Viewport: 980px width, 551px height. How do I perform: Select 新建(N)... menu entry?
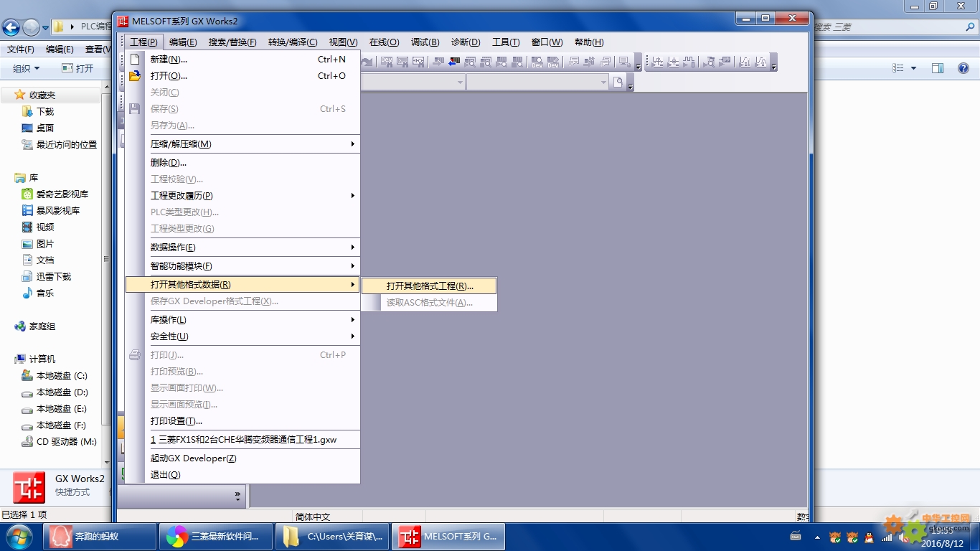tap(242, 60)
